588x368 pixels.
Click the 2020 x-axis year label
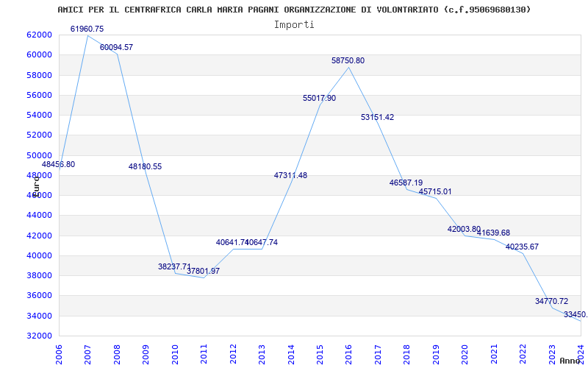coord(465,353)
